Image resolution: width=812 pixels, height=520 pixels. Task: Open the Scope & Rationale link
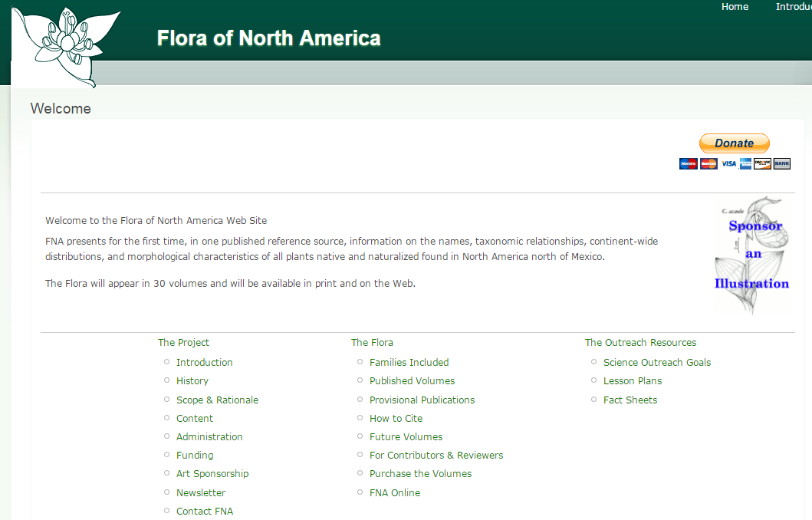coord(217,400)
